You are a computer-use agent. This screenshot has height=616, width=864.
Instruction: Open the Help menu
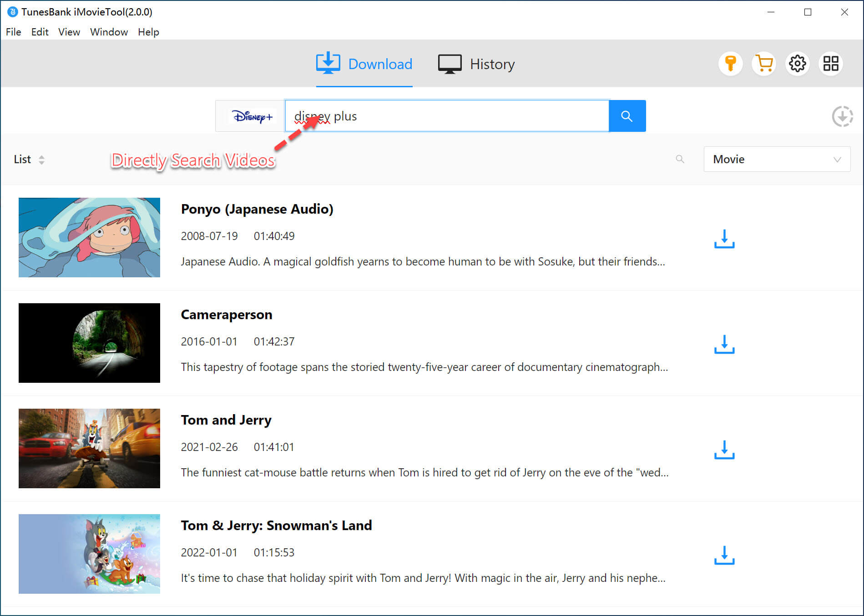(148, 32)
